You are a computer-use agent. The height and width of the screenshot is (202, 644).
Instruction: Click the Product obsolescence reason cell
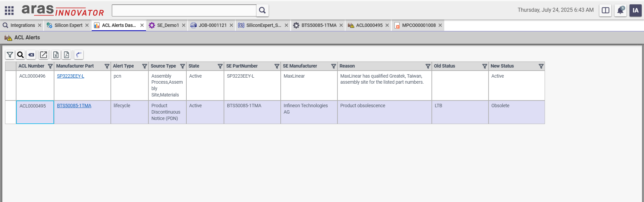(384, 112)
